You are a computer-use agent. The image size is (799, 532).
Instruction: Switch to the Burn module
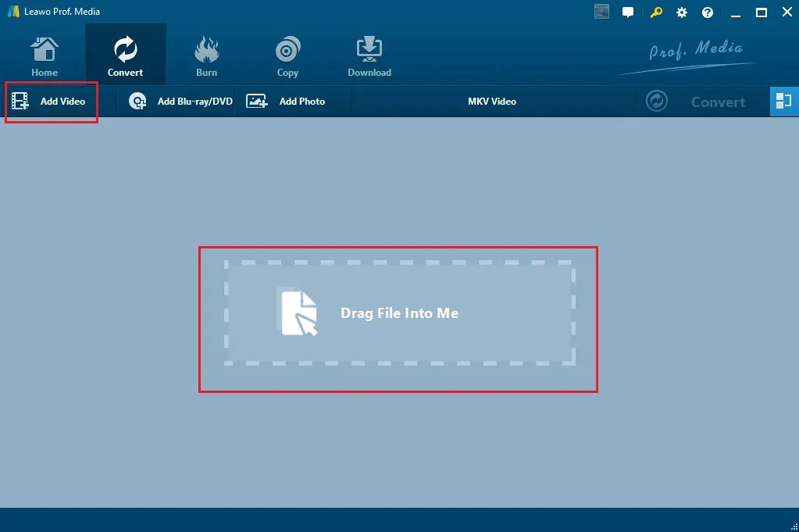206,56
